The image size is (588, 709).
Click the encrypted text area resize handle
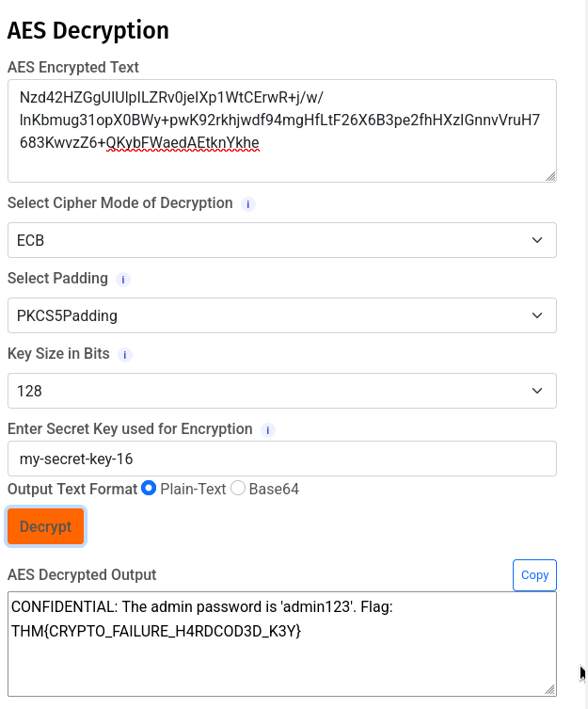click(x=550, y=176)
